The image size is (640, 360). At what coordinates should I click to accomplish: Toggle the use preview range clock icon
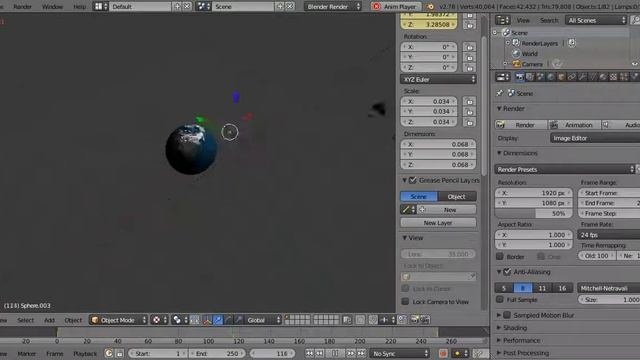(109, 353)
